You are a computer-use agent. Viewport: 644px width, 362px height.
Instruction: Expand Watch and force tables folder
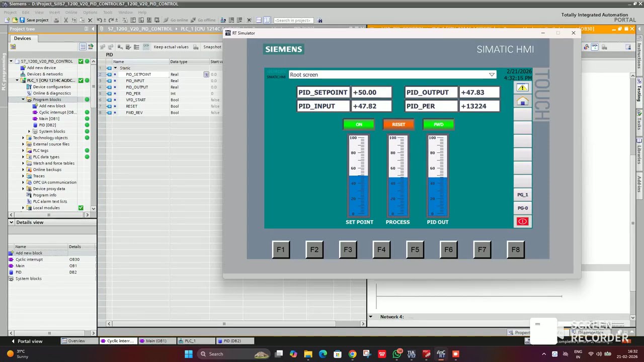point(23,163)
